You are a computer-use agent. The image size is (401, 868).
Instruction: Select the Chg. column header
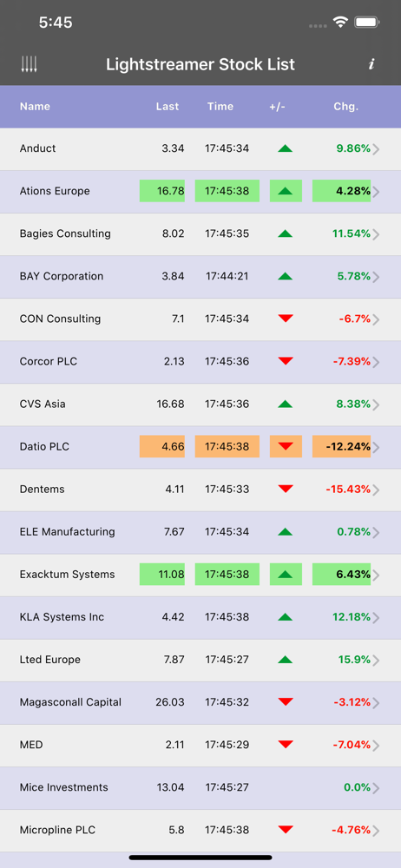coord(345,106)
